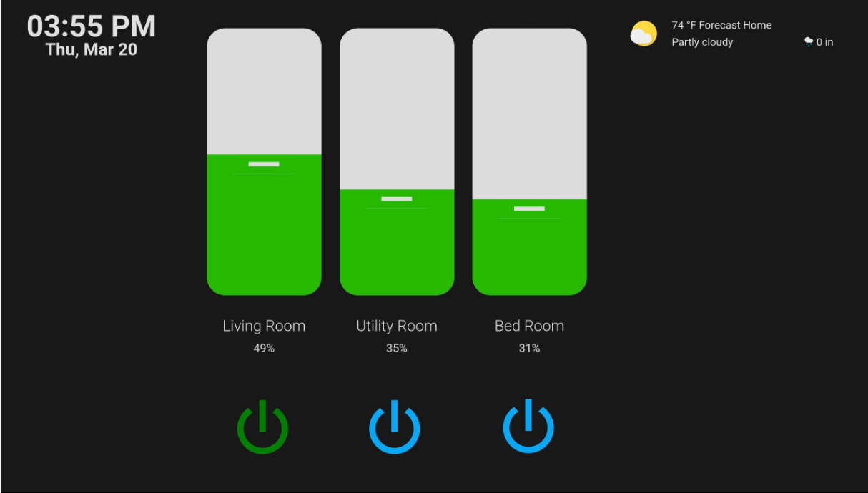Set Utility Room brightness in gray area
This screenshot has height=493, width=868.
click(397, 109)
